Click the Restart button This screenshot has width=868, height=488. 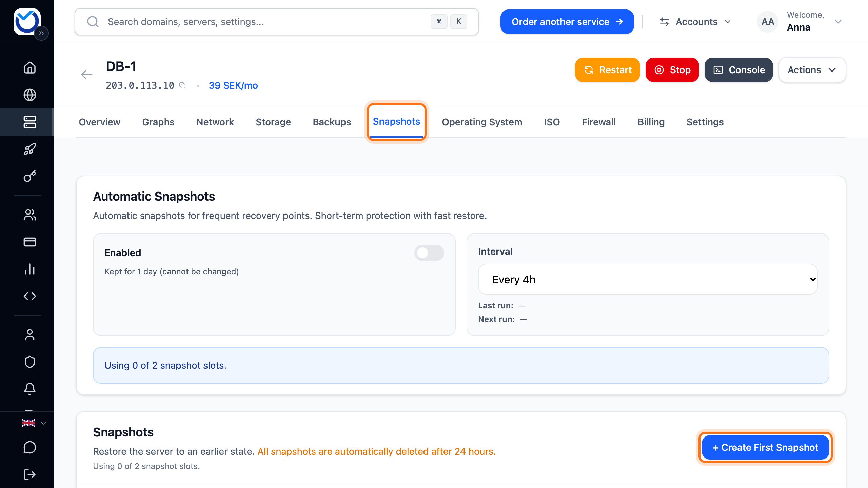607,70
